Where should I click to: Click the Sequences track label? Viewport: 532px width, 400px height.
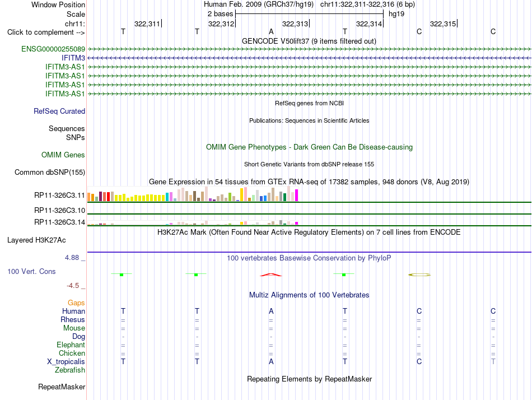(67, 128)
